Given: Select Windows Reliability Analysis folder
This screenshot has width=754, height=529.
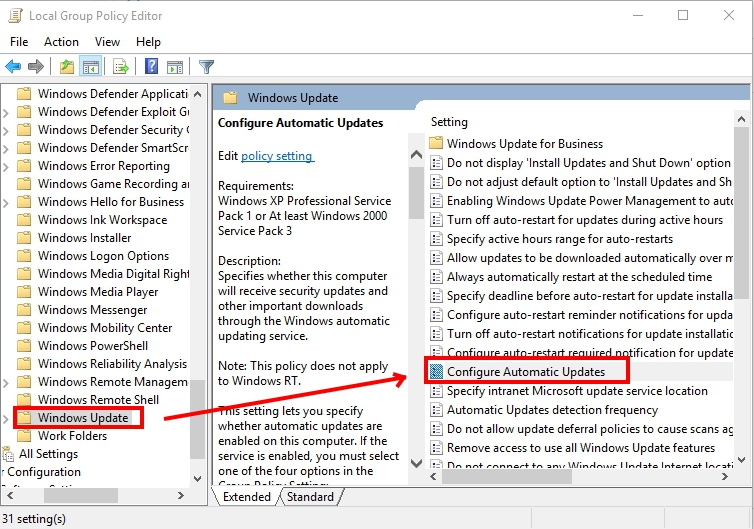Looking at the screenshot, I should (x=112, y=364).
